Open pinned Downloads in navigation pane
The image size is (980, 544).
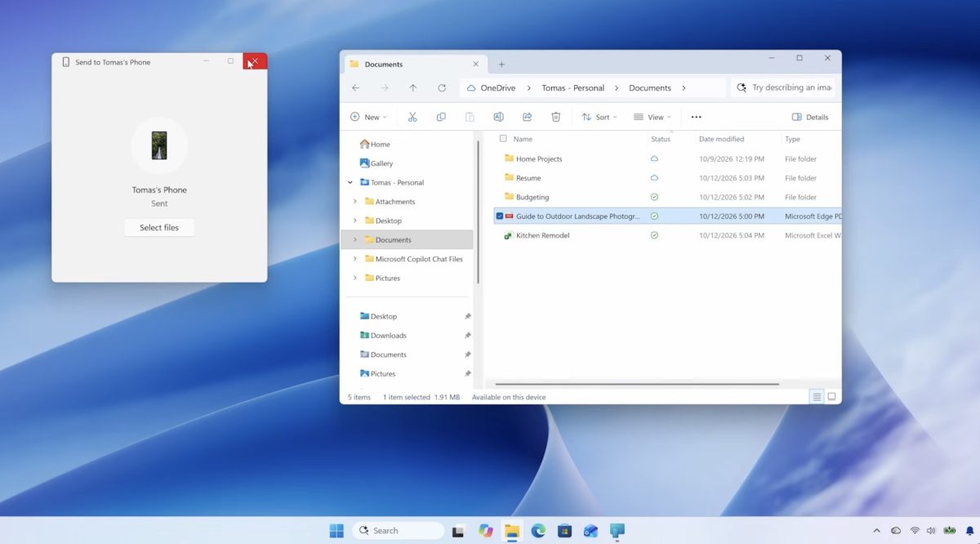tap(383, 336)
